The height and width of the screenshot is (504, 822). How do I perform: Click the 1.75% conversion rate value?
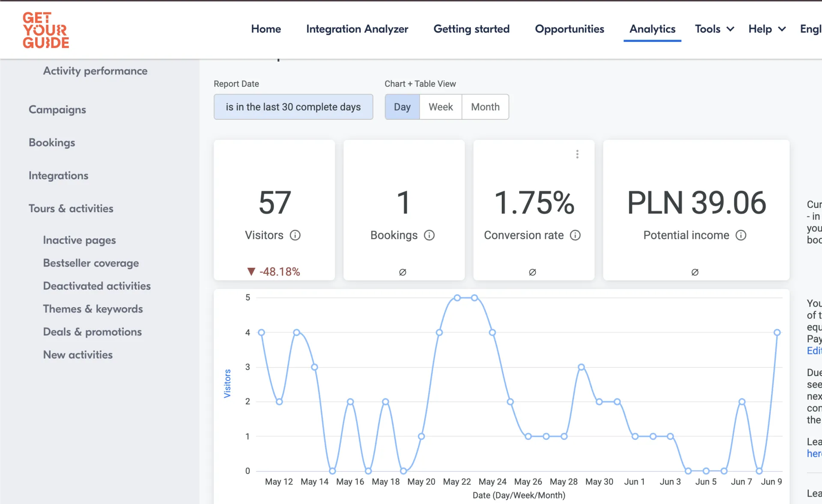point(534,203)
